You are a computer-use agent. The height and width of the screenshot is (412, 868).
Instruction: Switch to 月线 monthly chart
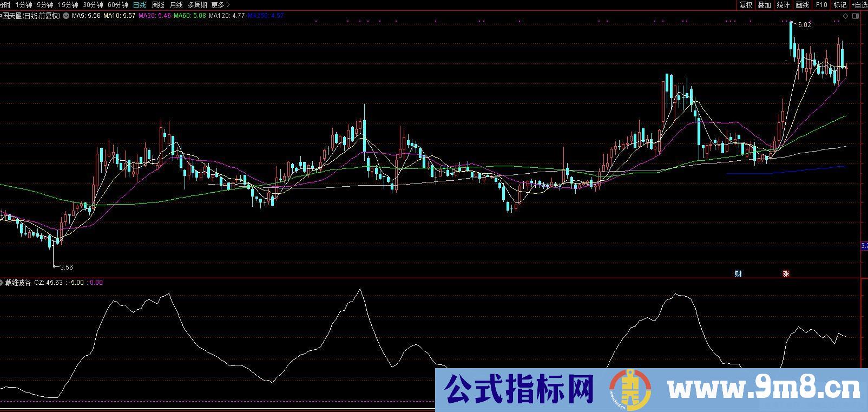[x=176, y=5]
